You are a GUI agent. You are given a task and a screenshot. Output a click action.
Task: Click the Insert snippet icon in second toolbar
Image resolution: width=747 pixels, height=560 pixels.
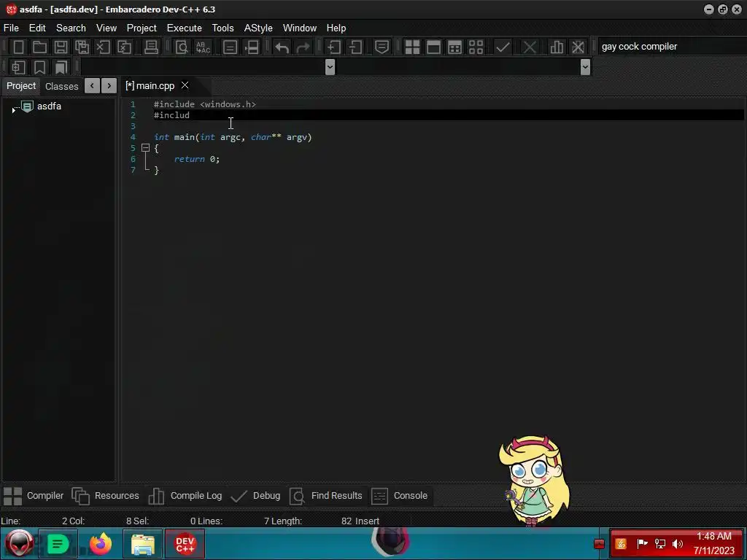click(18, 67)
